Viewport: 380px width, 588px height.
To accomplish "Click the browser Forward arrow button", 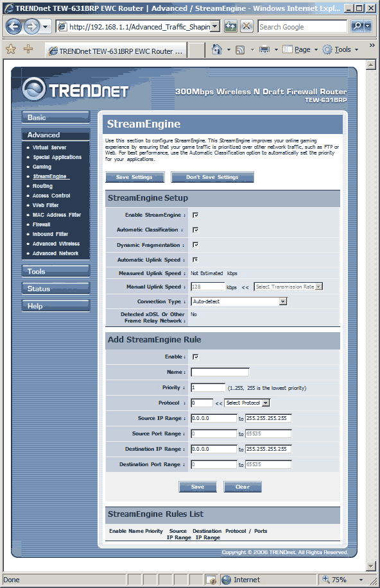I will (x=31, y=27).
